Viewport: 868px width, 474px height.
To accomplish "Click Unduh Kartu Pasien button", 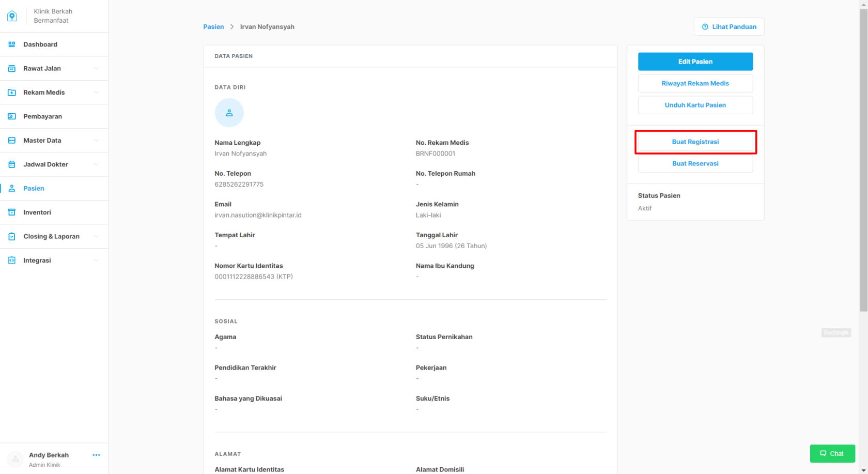I will pos(695,105).
